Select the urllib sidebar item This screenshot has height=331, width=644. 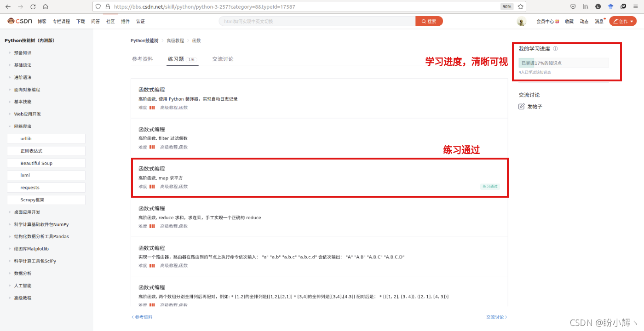(46, 139)
